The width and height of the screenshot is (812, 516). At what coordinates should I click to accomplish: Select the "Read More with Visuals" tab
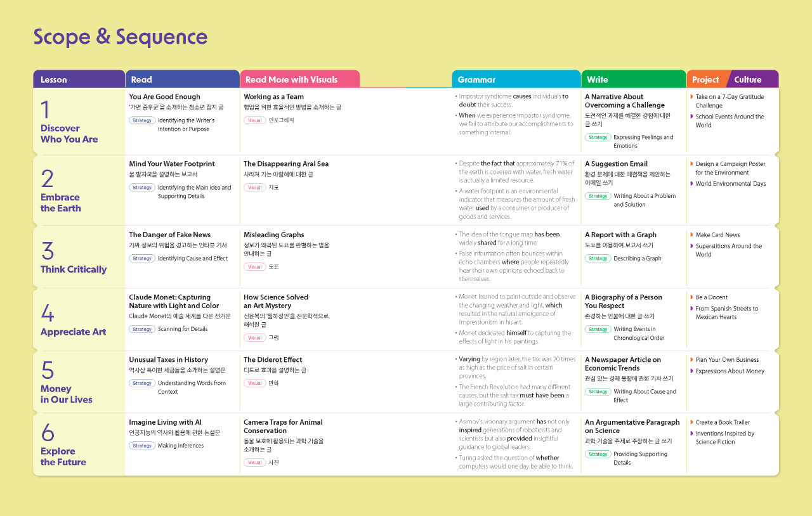(299, 79)
